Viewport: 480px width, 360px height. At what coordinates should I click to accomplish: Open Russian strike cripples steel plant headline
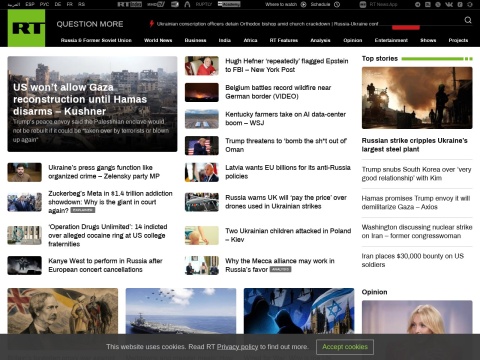coord(415,145)
